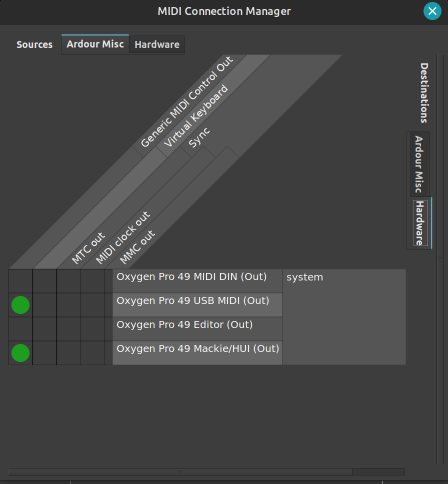
Task: Select vertical Hardware destinations tab
Action: click(x=419, y=223)
